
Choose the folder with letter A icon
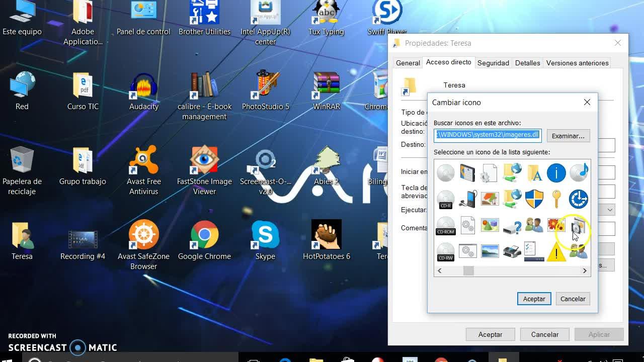coord(534,173)
